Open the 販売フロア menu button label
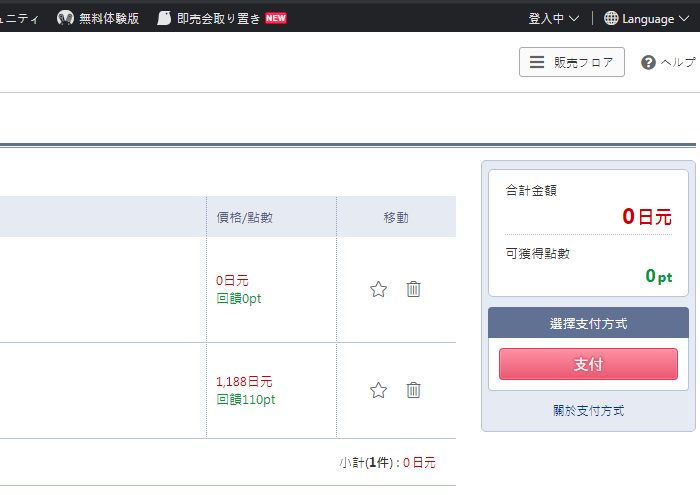Screen dimensions: 700x495 (584, 62)
